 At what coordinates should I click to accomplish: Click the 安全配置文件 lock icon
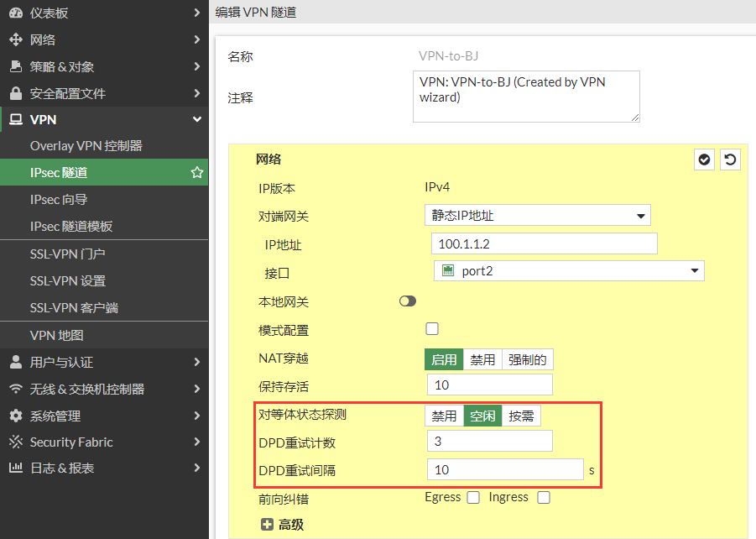(15, 93)
